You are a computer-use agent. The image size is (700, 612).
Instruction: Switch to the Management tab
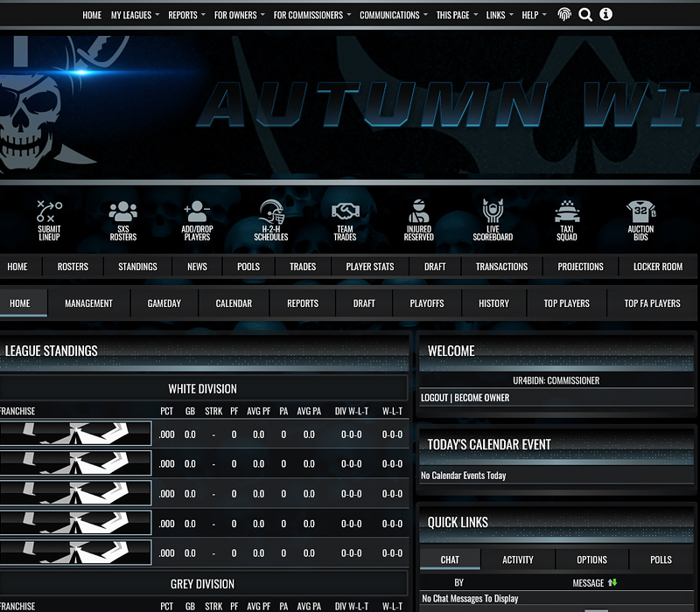(88, 303)
